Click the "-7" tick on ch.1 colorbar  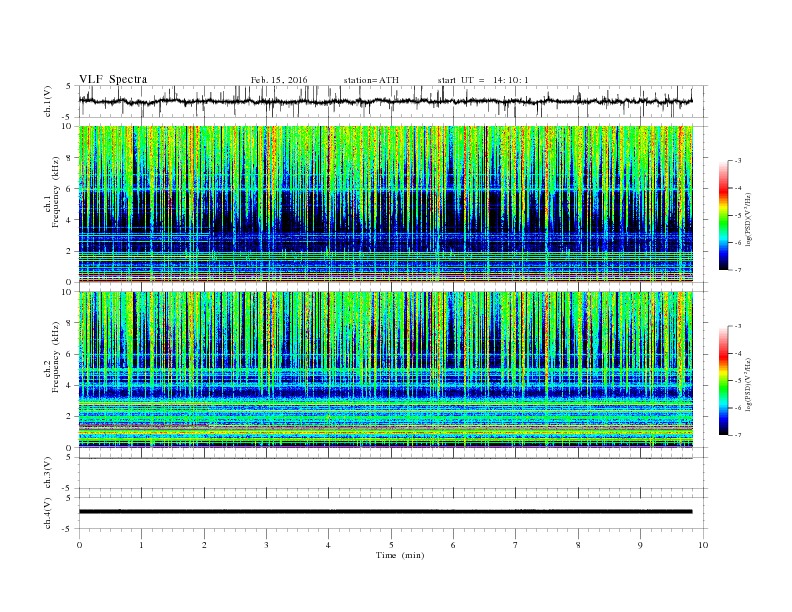[x=738, y=270]
